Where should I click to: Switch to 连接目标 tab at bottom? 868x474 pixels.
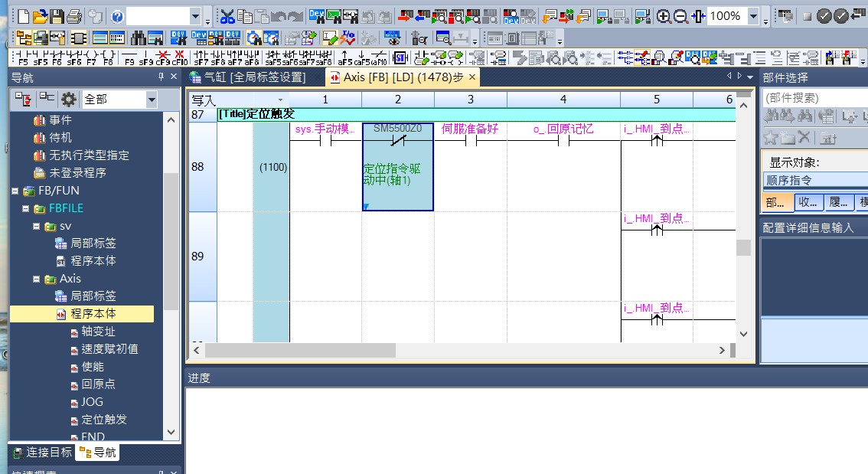(42, 453)
